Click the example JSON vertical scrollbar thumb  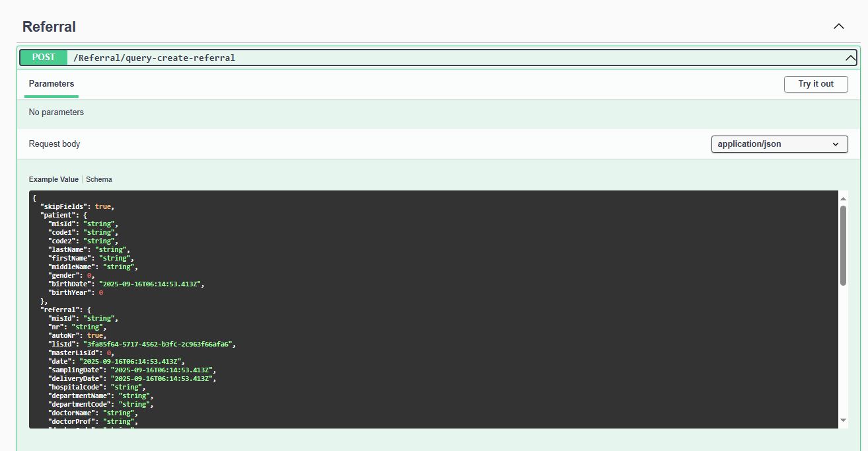pyautogui.click(x=843, y=245)
